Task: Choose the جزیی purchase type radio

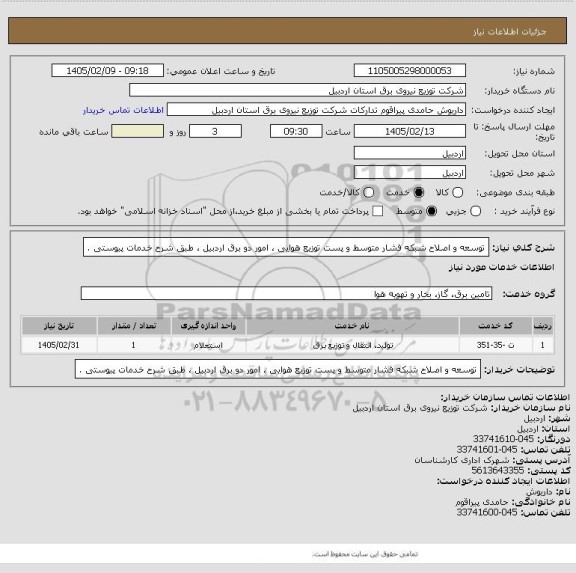Action: point(475,211)
